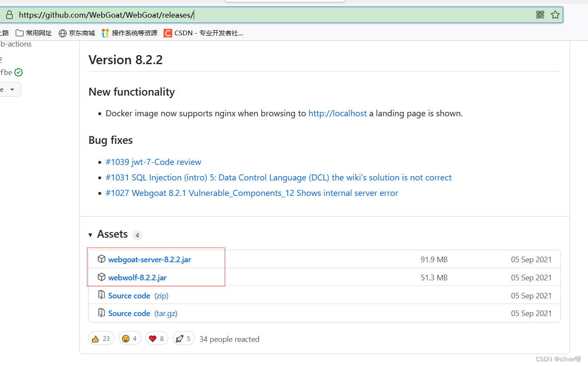Download webgoat-server-8.2.2.jar
The height and width of the screenshot is (366, 588).
coord(149,260)
